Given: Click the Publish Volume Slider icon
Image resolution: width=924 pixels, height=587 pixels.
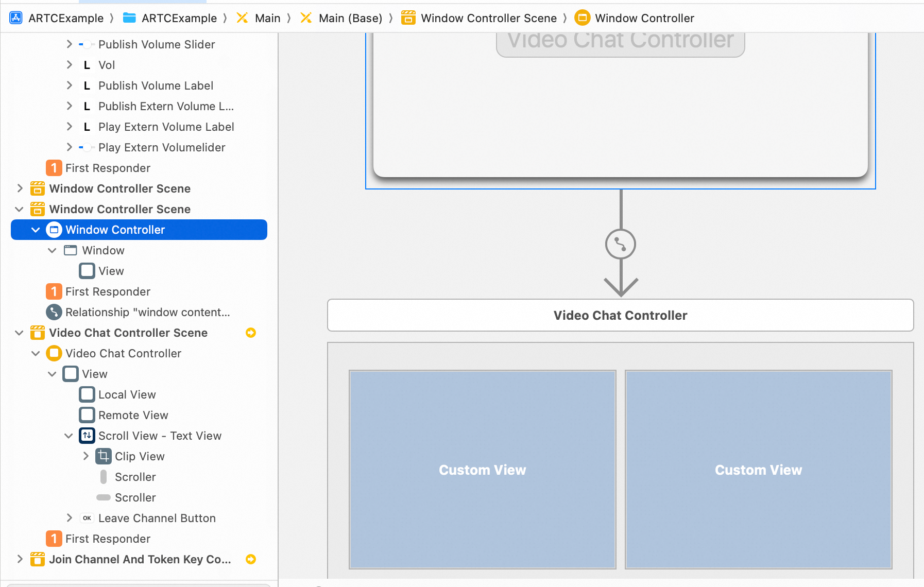Looking at the screenshot, I should [x=87, y=44].
